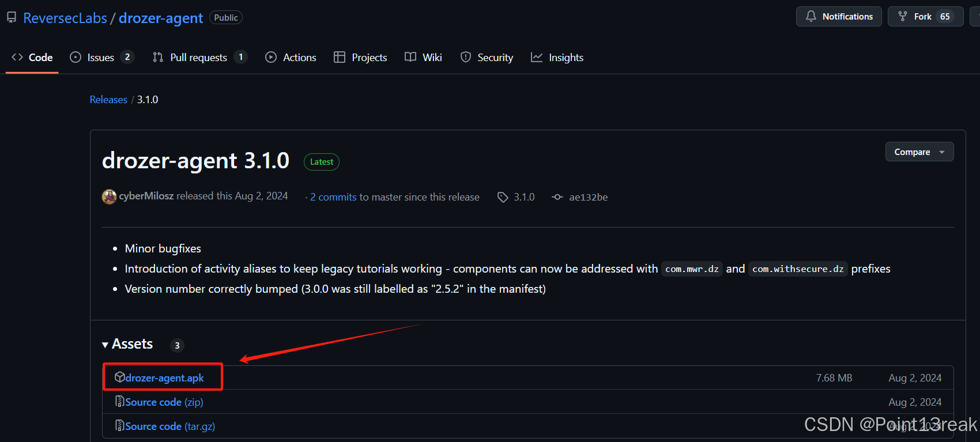980x442 pixels.
Task: Click the Actions play icon
Action: click(x=271, y=57)
